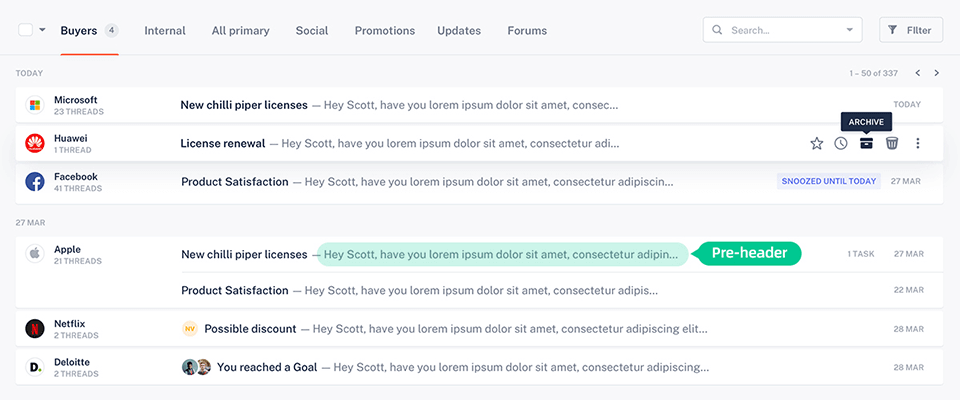This screenshot has height=400, width=960.
Task: Snooze the Huawei email with clock icon
Action: [841, 143]
